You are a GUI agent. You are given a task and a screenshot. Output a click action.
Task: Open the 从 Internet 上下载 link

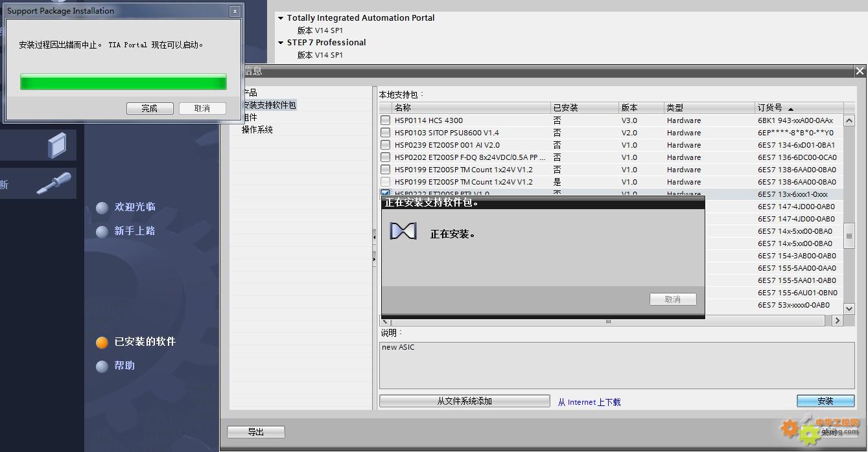point(589,402)
